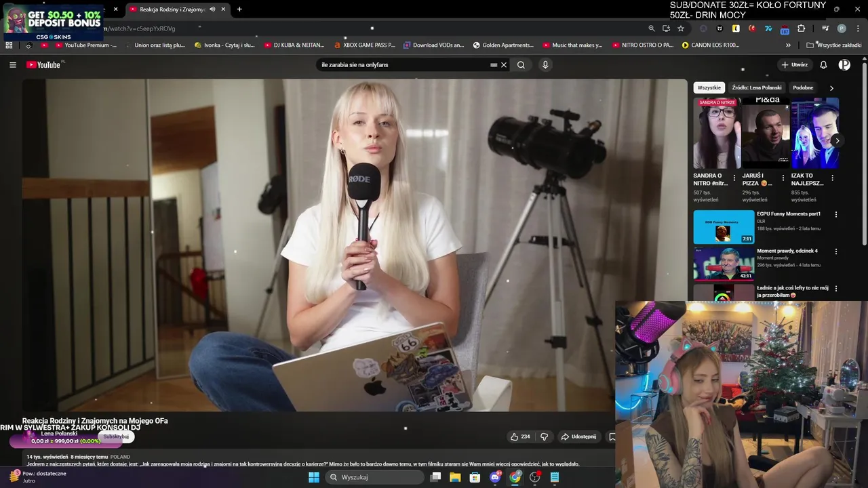This screenshot has height=488, width=868.
Task: Open Moment prawdy, odcinek 4 video title
Action: pyautogui.click(x=787, y=251)
